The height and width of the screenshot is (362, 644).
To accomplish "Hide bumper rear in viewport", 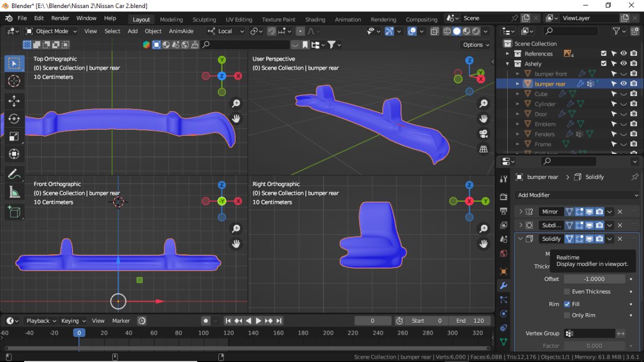I will coord(624,84).
